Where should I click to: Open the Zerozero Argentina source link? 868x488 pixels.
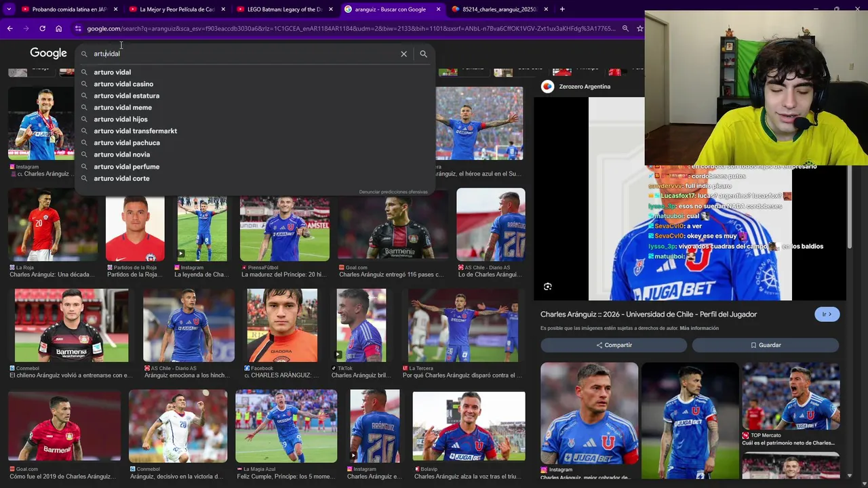(x=585, y=87)
